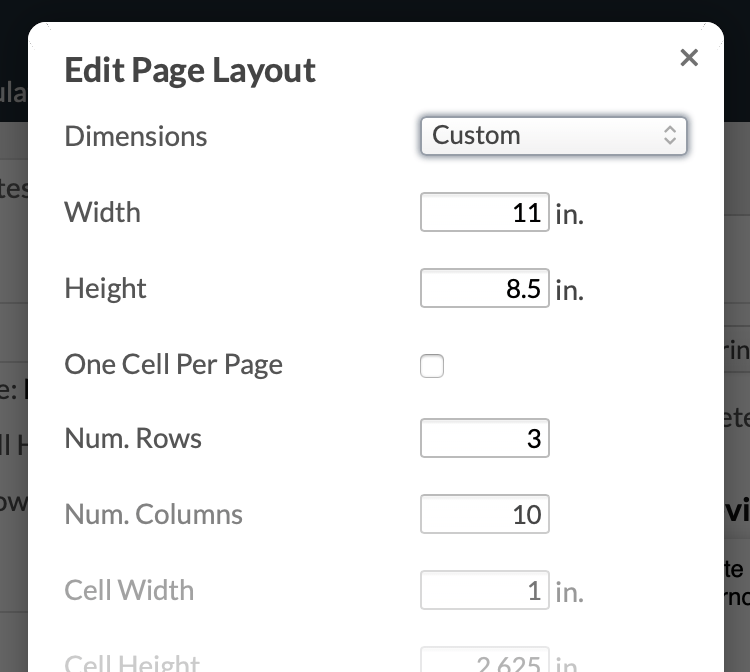The width and height of the screenshot is (750, 672).
Task: Click the Edit Page Layout heading
Action: pyautogui.click(x=190, y=70)
